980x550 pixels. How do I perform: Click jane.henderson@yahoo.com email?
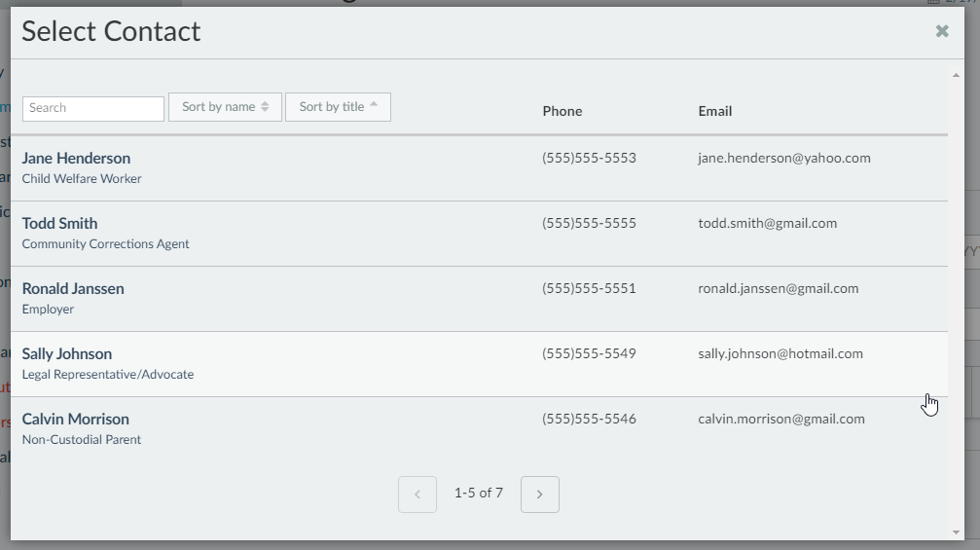(783, 158)
